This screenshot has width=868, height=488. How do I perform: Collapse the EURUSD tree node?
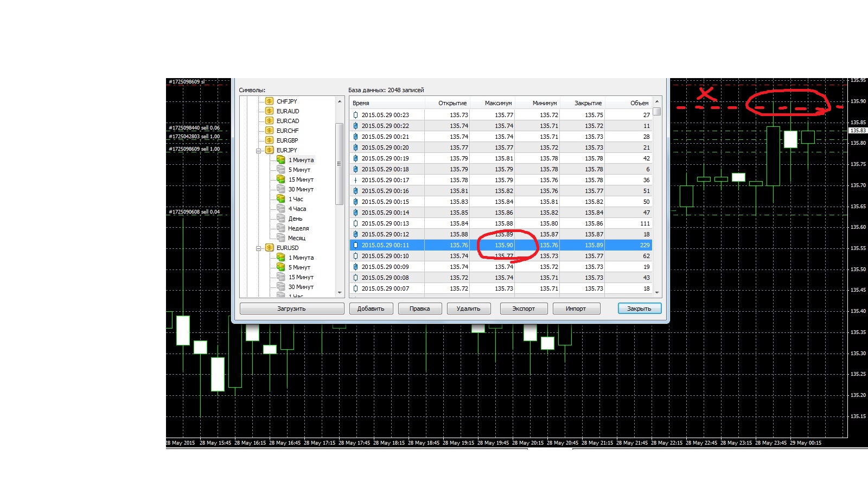[x=259, y=248]
